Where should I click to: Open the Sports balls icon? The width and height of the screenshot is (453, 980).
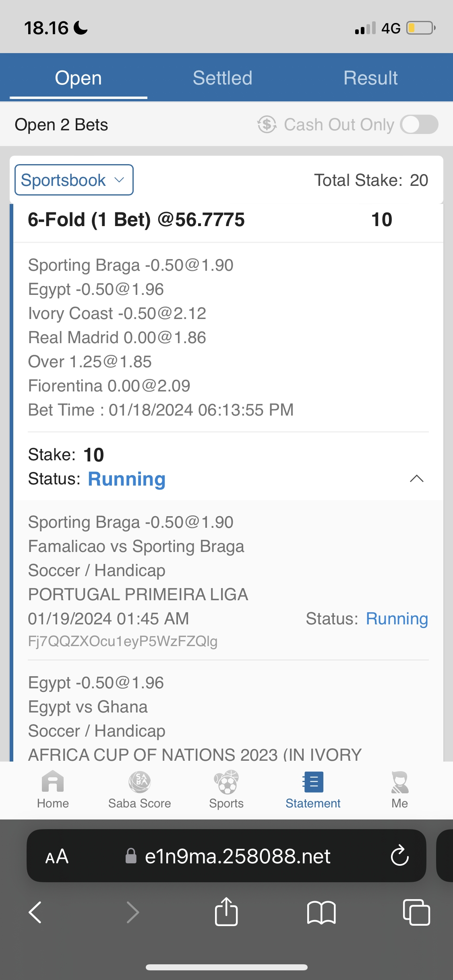point(226,782)
